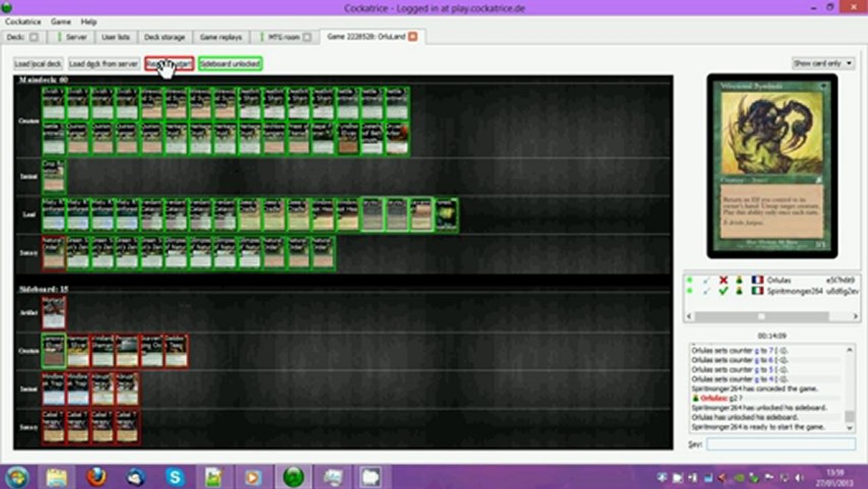The height and width of the screenshot is (489, 868).
Task: Click the chat log scroll-down arrow
Action: pyautogui.click(x=850, y=428)
